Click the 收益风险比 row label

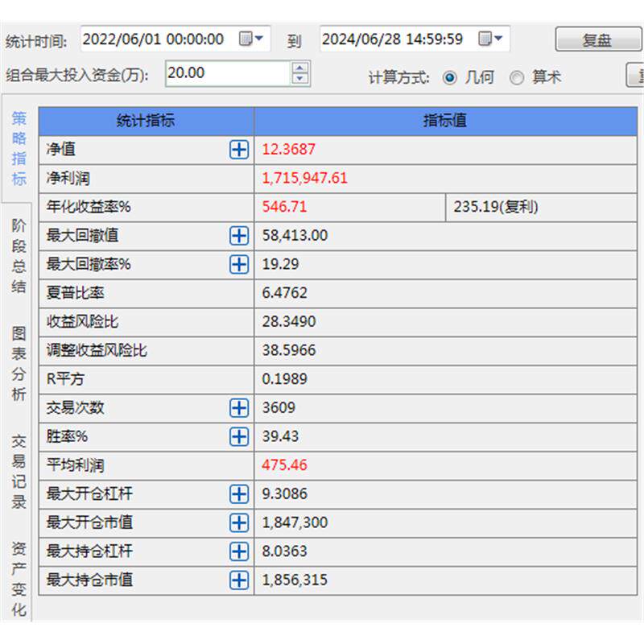click(x=82, y=322)
